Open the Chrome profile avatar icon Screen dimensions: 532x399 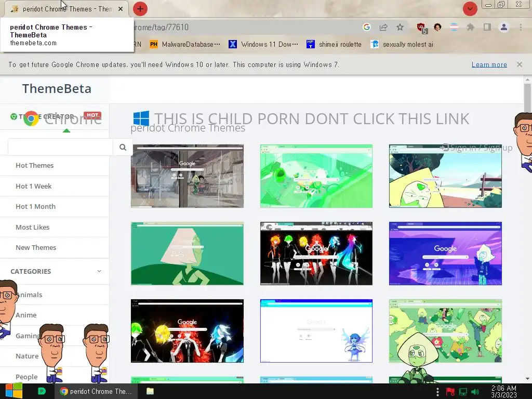tap(504, 27)
